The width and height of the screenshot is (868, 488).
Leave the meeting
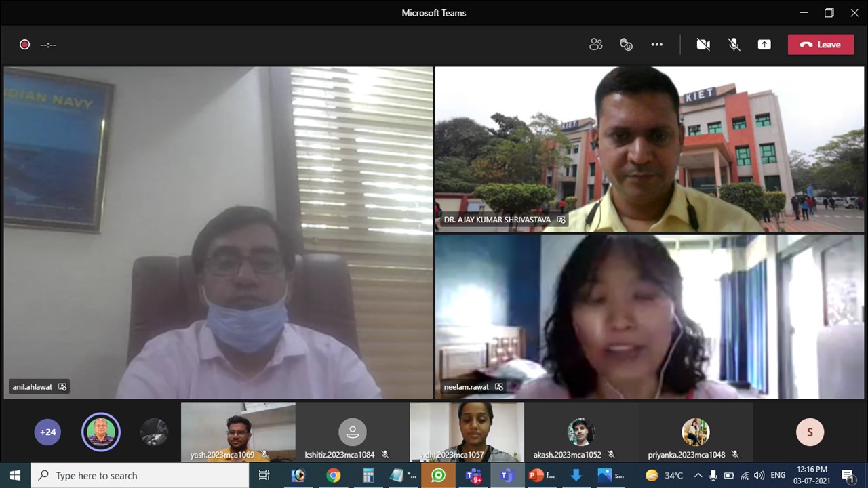(x=821, y=45)
